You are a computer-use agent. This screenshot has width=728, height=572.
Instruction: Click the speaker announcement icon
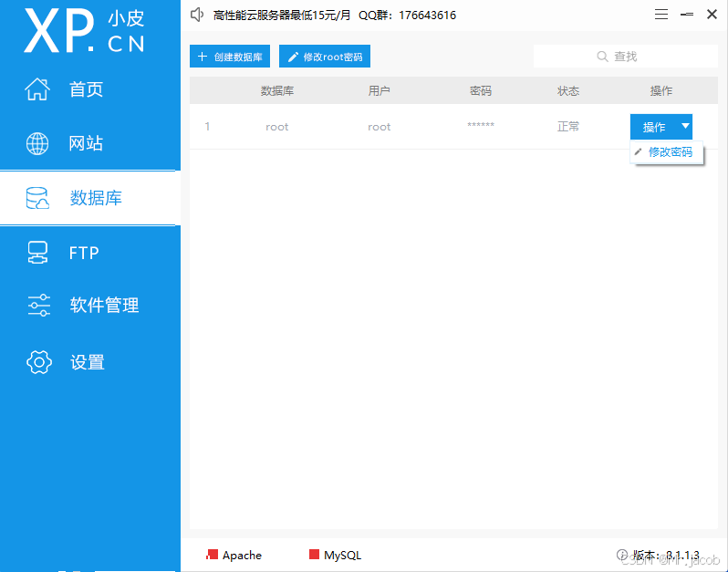[197, 15]
